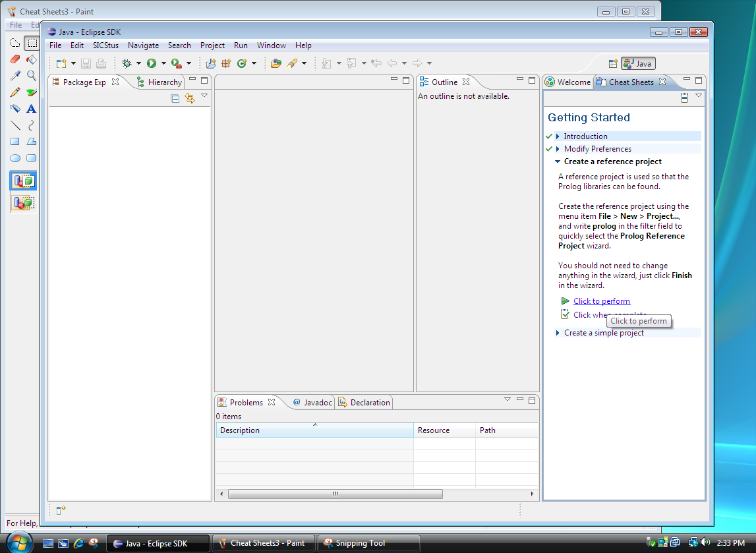Open the Package Explorer view menu
This screenshot has height=553, width=756.
tap(204, 96)
